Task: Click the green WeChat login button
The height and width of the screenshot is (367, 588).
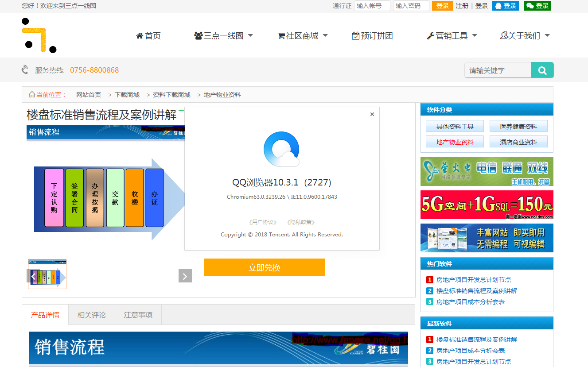Action: pyautogui.click(x=537, y=6)
